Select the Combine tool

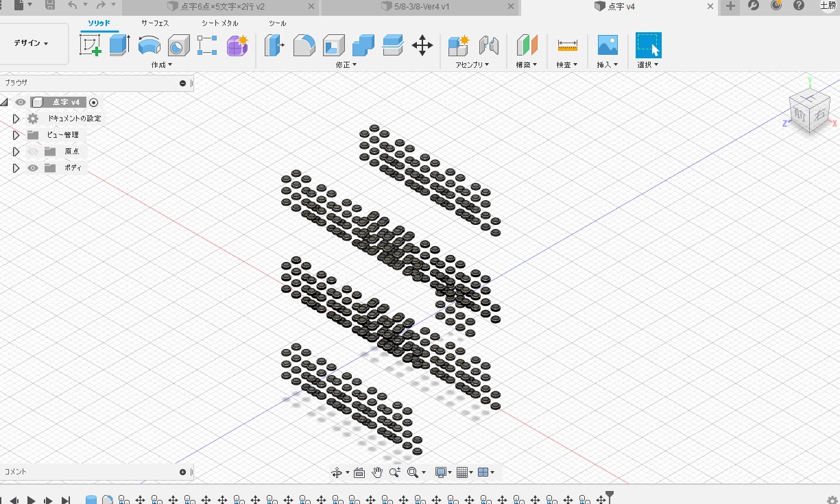coord(363,46)
